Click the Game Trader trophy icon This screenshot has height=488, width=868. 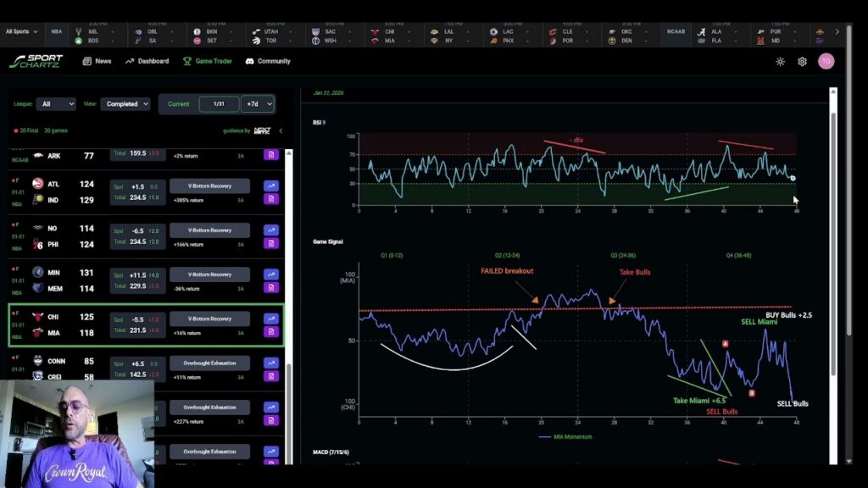(188, 61)
